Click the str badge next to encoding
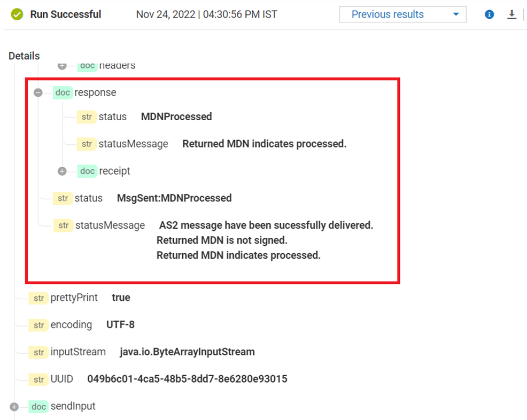 click(38, 325)
